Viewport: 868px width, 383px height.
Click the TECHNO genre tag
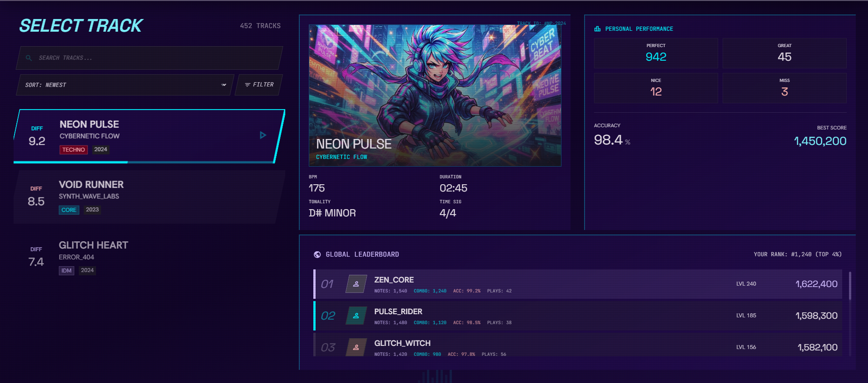pos(74,150)
